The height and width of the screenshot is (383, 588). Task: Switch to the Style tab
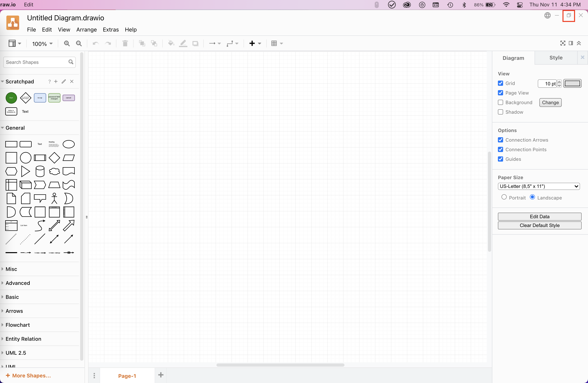pos(556,58)
